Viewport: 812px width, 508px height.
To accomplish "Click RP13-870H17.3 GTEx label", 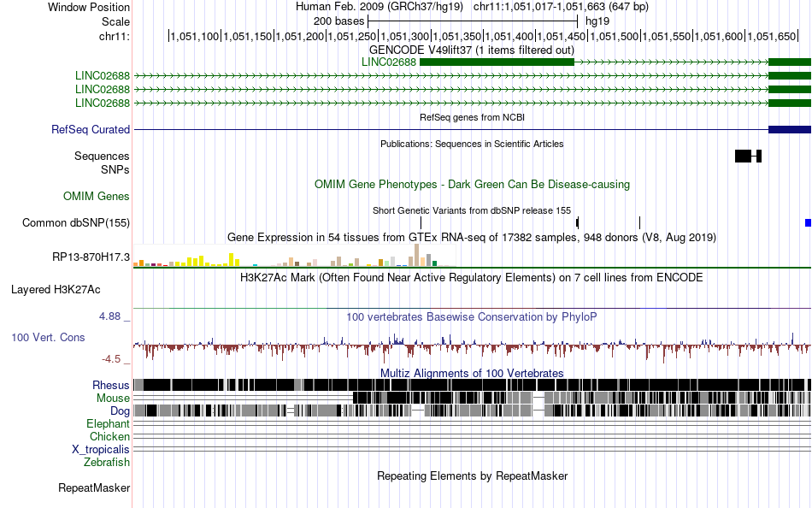I will pos(91,257).
